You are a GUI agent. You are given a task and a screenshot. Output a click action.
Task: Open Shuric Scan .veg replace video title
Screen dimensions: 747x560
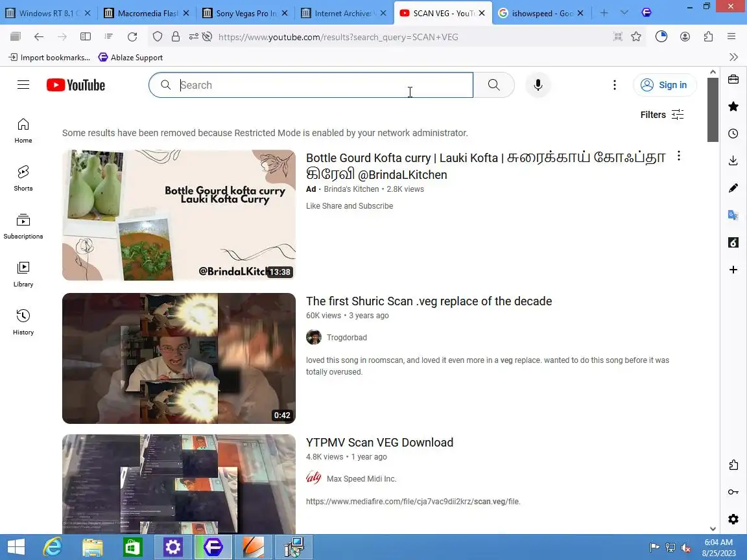tap(429, 301)
